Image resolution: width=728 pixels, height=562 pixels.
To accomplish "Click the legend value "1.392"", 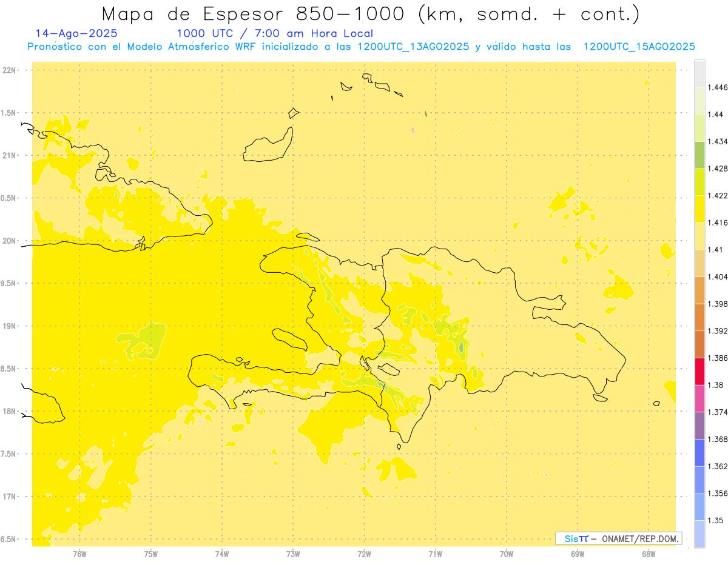I will tap(718, 331).
